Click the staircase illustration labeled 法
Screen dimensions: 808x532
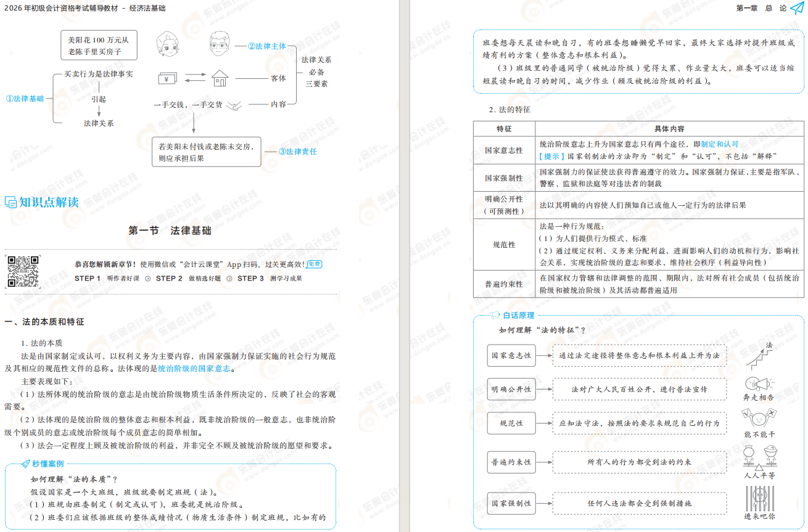pos(759,355)
